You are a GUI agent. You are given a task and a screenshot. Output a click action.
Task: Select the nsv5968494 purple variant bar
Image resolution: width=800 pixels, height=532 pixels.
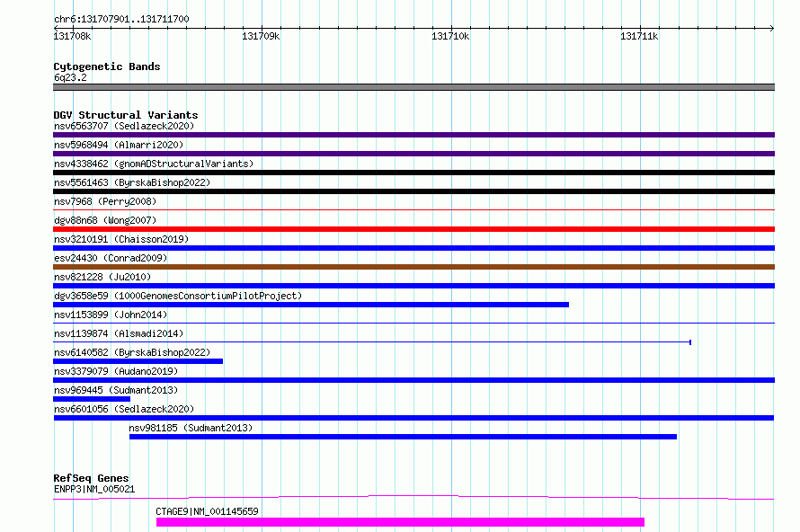tap(413, 154)
